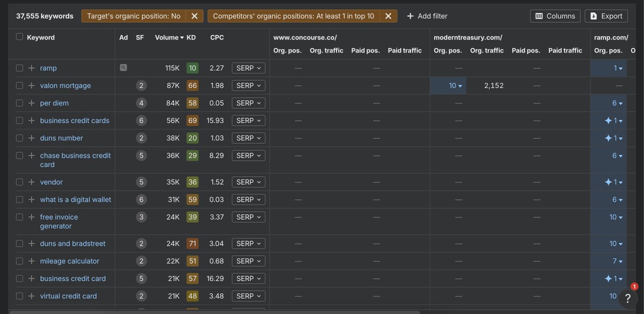644x314 pixels.
Task: Click the Add filter button
Action: tap(427, 16)
